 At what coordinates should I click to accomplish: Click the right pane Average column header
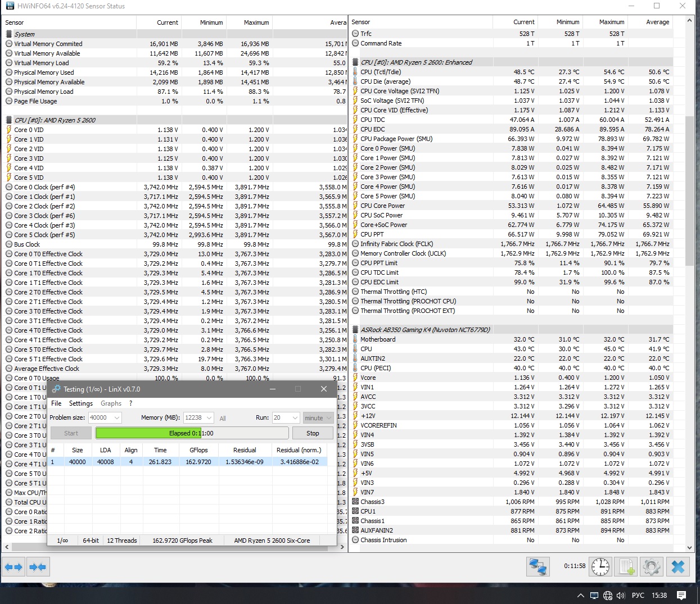coord(651,22)
